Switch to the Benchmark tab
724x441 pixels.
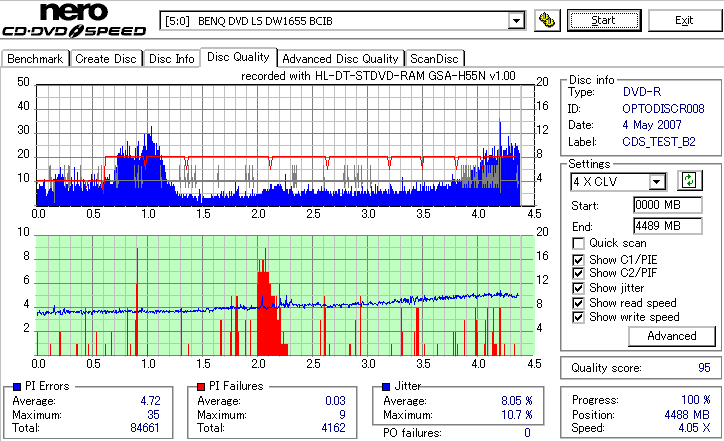click(x=35, y=59)
